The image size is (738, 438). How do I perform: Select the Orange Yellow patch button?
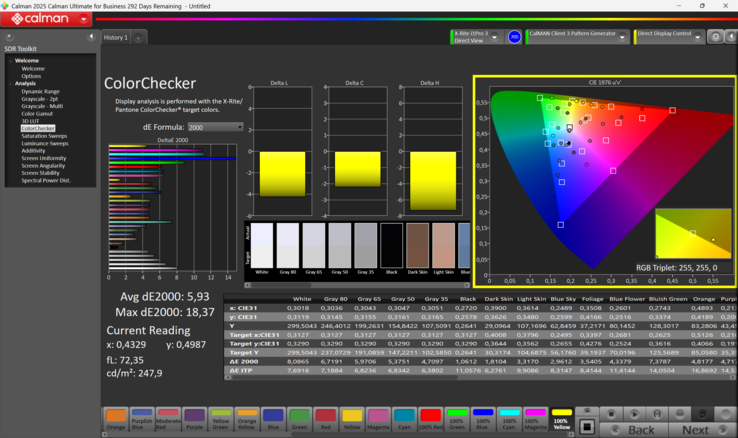(x=247, y=419)
